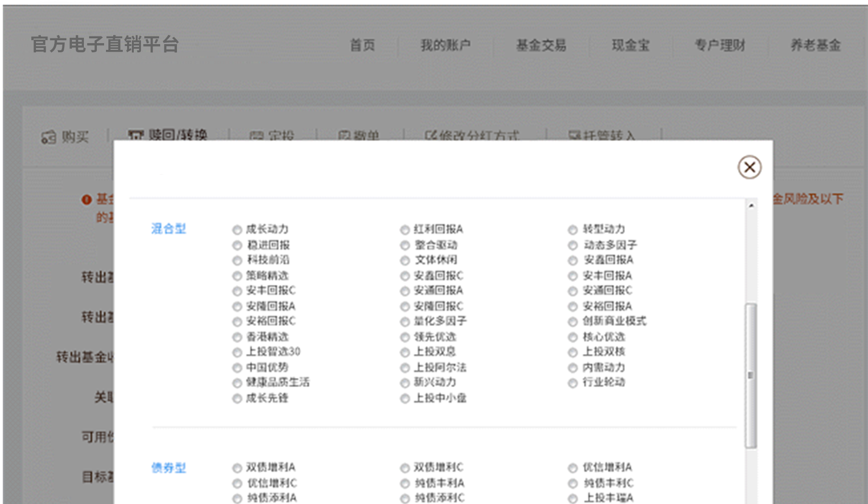This screenshot has width=868, height=504.
Task: Select the 量化多因子 radio button
Action: [x=405, y=322]
